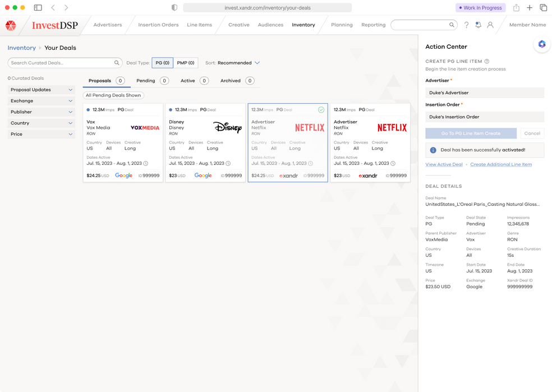Click Go To PG Line Item Create button

point(471,133)
